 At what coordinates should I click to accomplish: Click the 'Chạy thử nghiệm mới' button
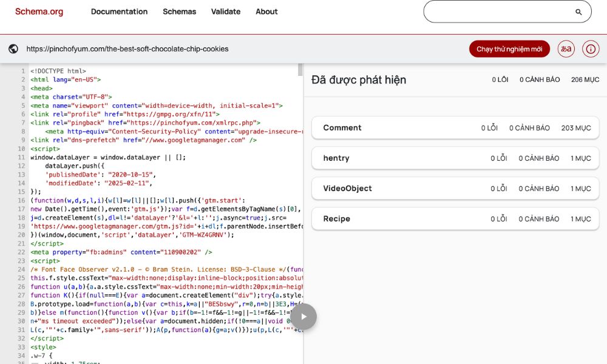(509, 49)
